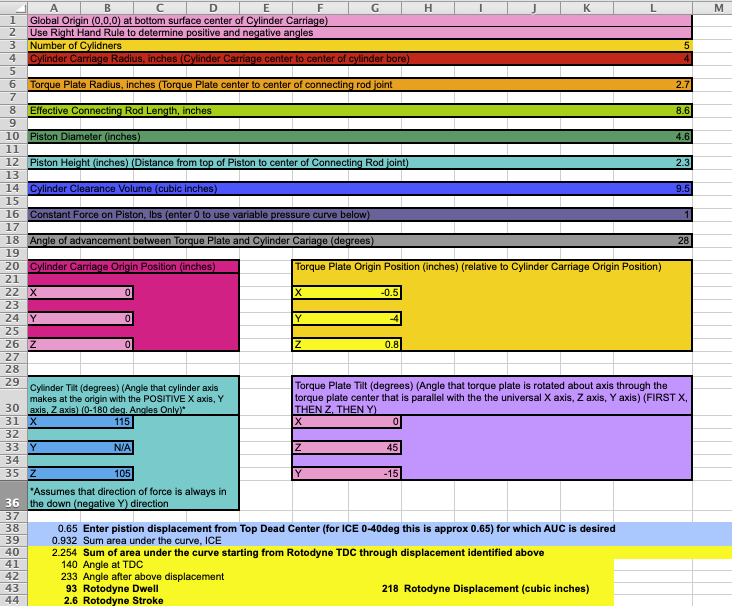Click the 233 angle after displacement value

click(x=69, y=577)
